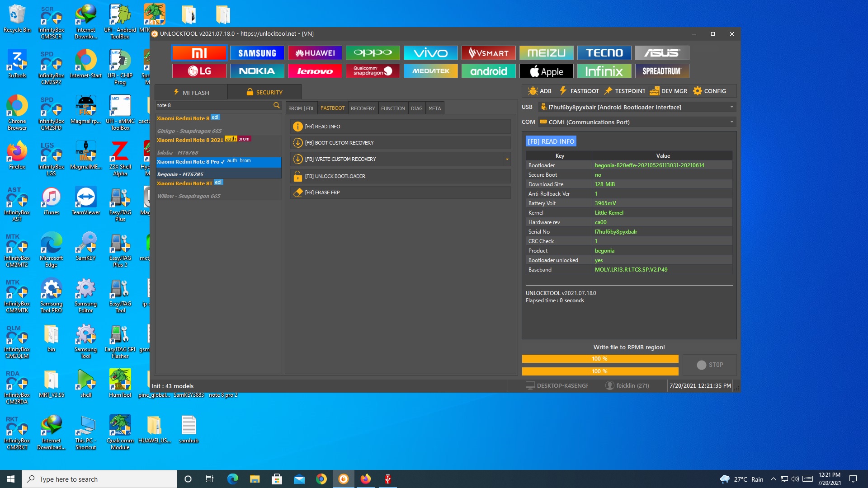The width and height of the screenshot is (868, 488).
Task: Click the lower 100 % progress bar
Action: coord(600,371)
